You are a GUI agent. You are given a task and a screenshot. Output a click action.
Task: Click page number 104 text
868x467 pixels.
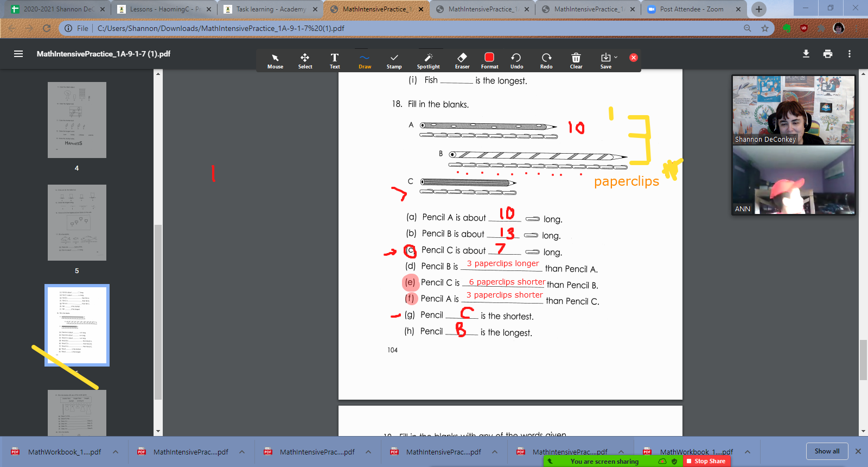pos(392,350)
